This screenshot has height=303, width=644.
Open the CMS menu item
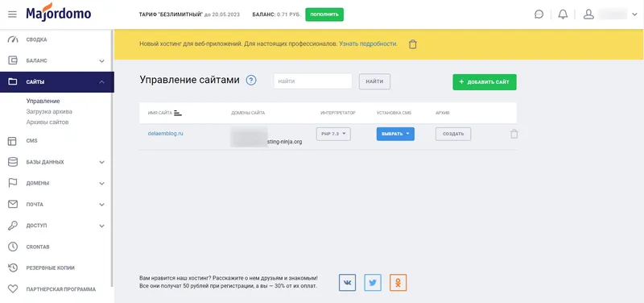(x=32, y=140)
